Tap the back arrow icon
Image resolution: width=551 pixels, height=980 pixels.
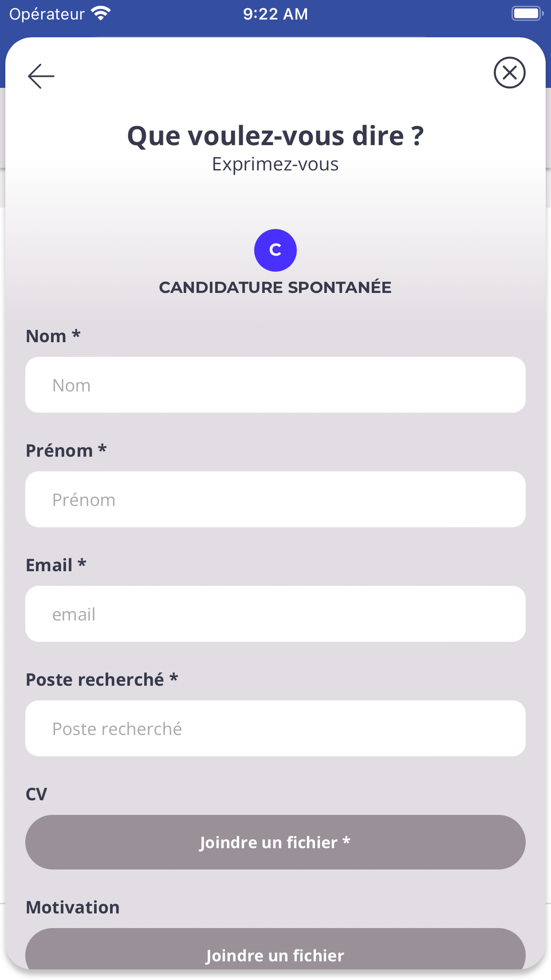tap(41, 76)
